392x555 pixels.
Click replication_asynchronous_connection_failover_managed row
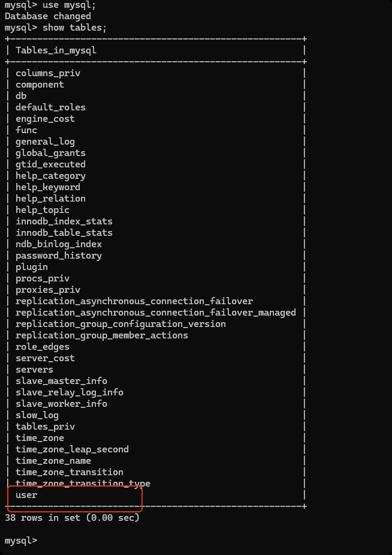156,313
